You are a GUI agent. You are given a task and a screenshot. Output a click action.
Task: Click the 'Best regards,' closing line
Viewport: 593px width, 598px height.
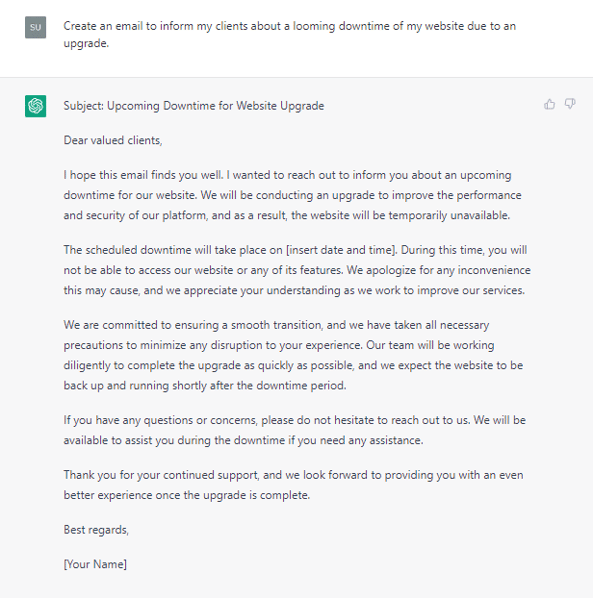[x=96, y=530]
